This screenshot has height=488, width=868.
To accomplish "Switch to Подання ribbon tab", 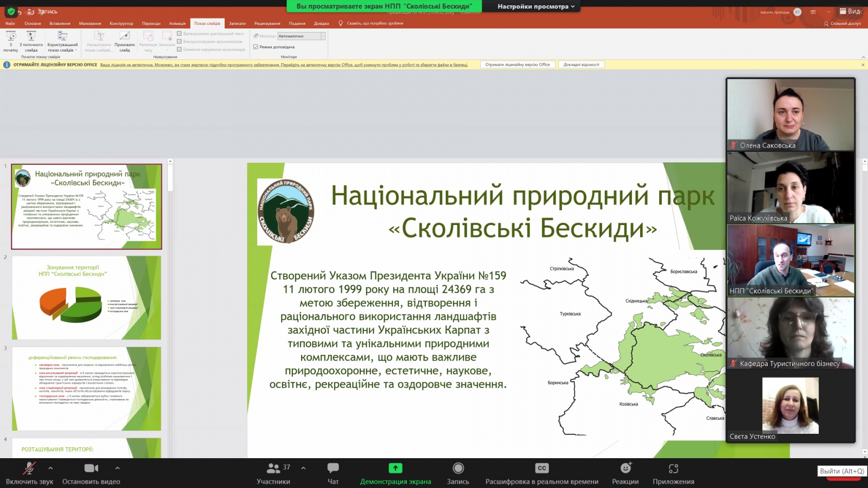I will 297,23.
